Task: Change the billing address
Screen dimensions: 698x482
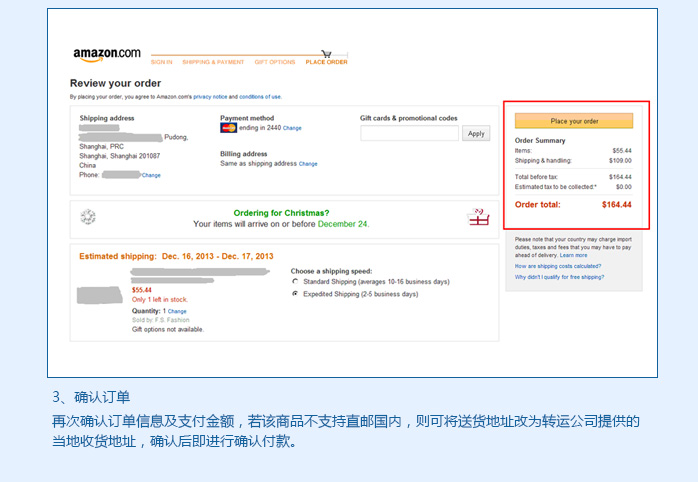Action: click(308, 164)
